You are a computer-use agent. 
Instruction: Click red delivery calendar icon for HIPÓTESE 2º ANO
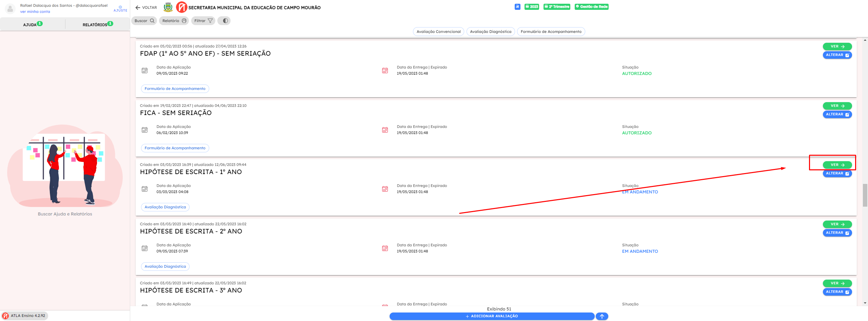(385, 248)
